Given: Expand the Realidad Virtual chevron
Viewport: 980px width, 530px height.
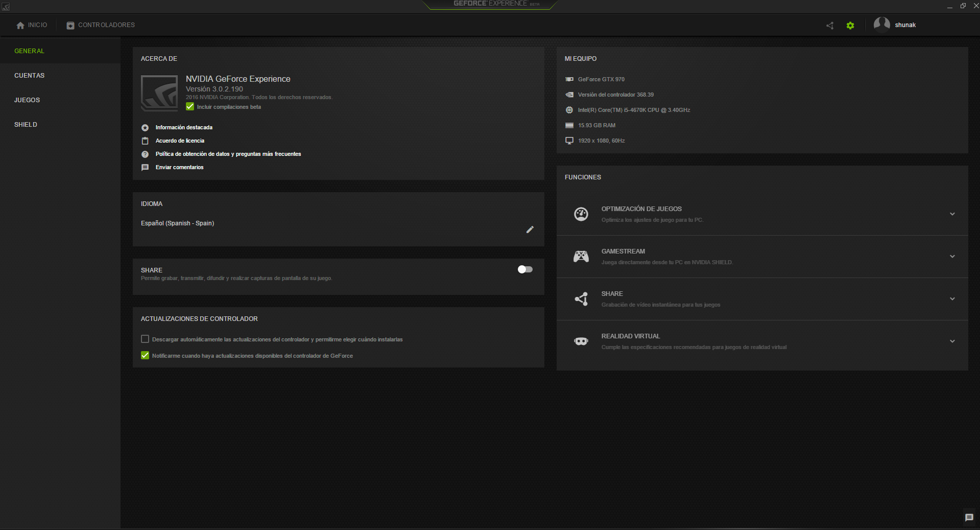Looking at the screenshot, I should coord(952,341).
